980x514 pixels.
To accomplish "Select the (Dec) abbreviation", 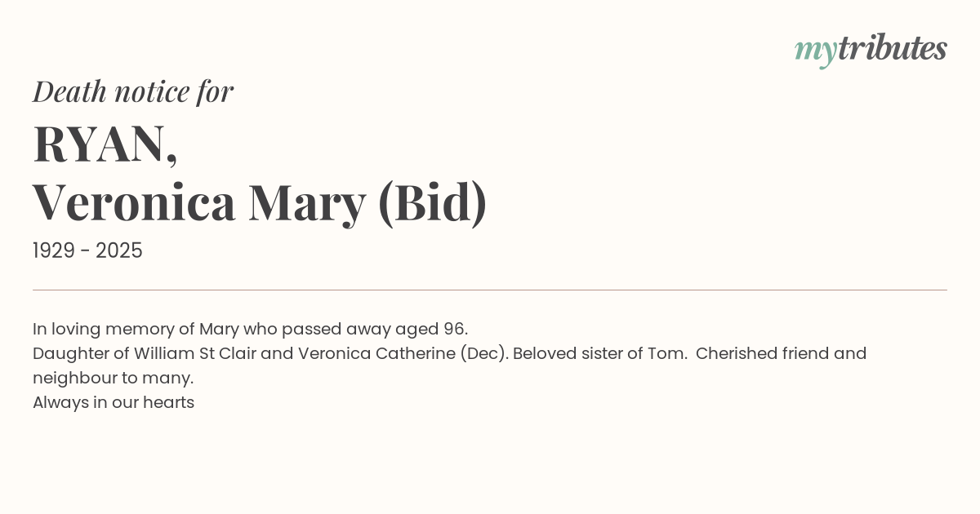I will point(483,354).
